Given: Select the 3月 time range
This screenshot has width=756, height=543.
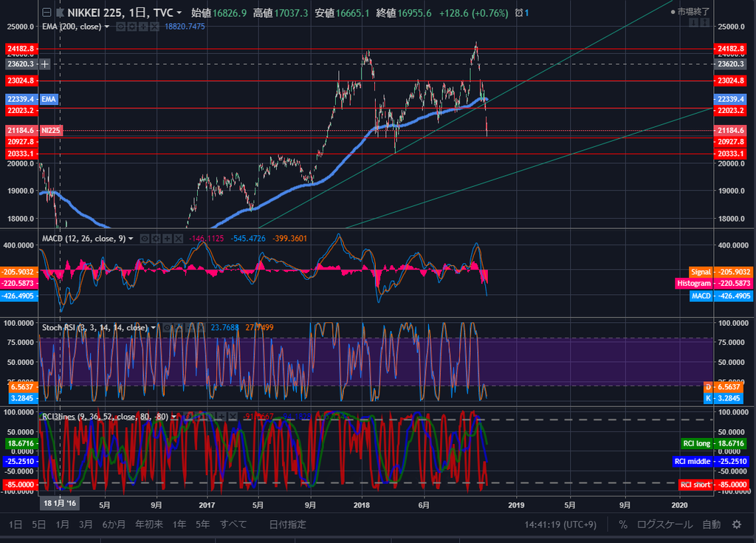Looking at the screenshot, I should [x=86, y=525].
